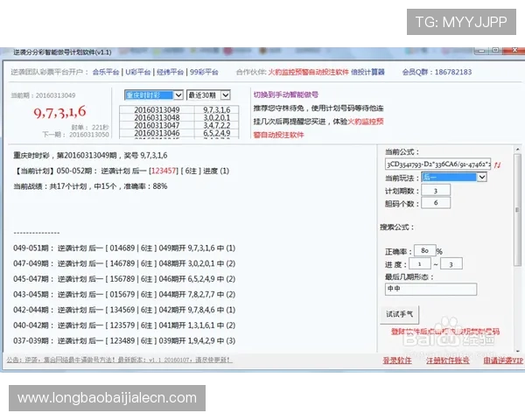Click the 重庆时时彩 第20160313049期 result line
Viewport: 525px width, 420px height.
90,156
